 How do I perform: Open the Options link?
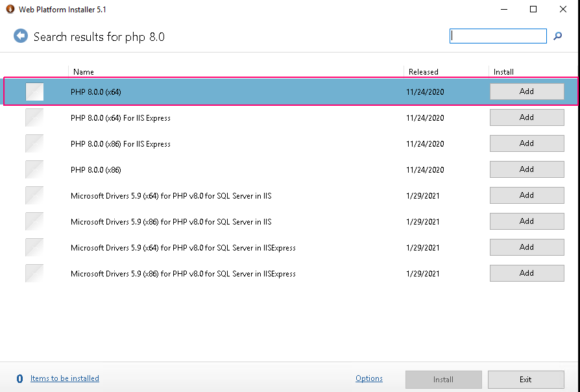pos(369,378)
